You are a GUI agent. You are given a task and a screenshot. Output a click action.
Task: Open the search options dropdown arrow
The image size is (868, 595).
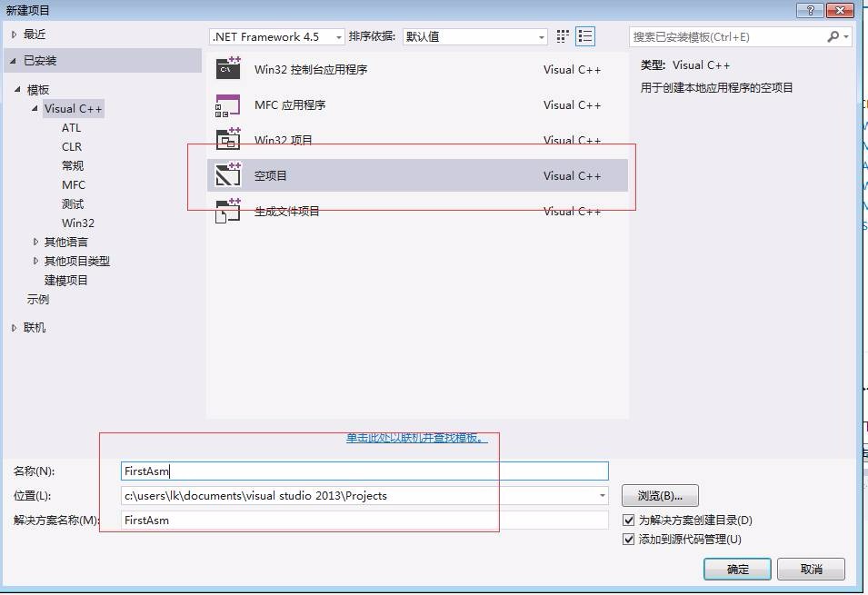[x=846, y=36]
